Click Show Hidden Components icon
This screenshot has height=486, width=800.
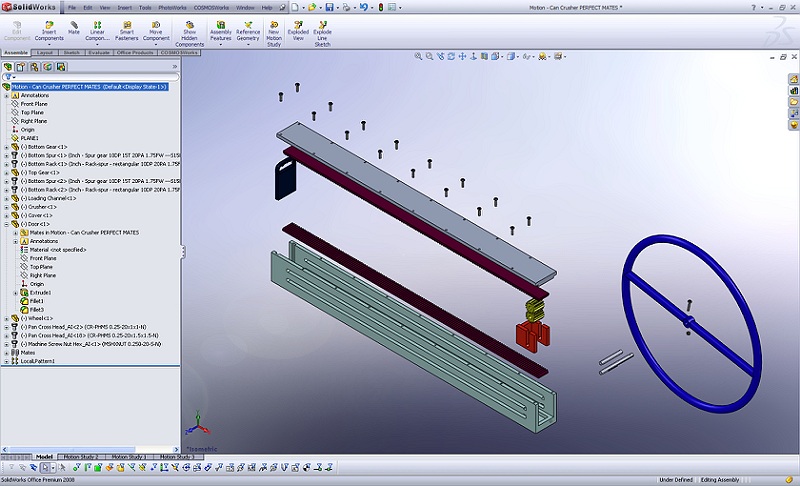pos(189,24)
